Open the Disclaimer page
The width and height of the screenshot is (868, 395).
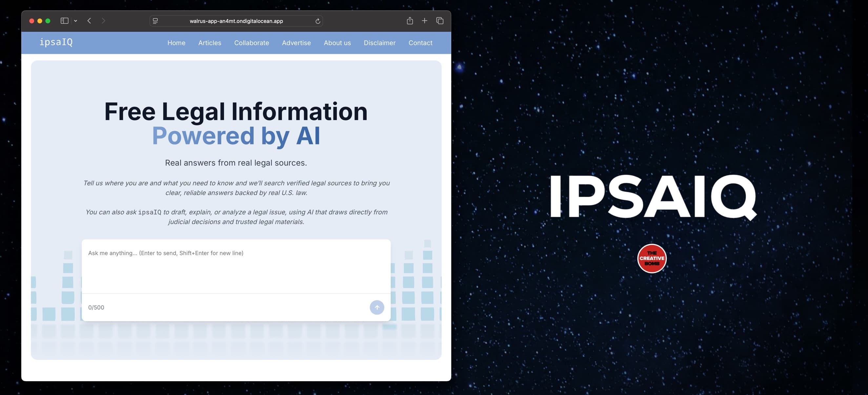tap(379, 43)
